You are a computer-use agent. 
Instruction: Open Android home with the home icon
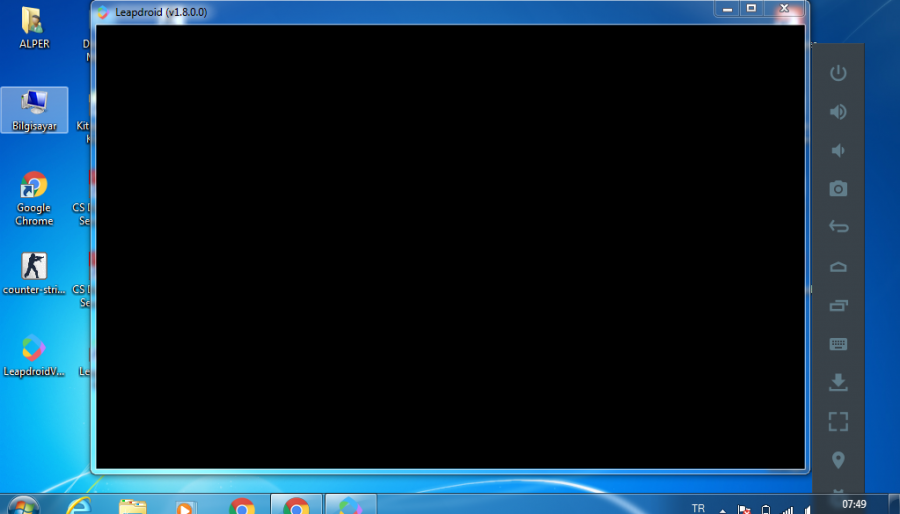point(838,267)
